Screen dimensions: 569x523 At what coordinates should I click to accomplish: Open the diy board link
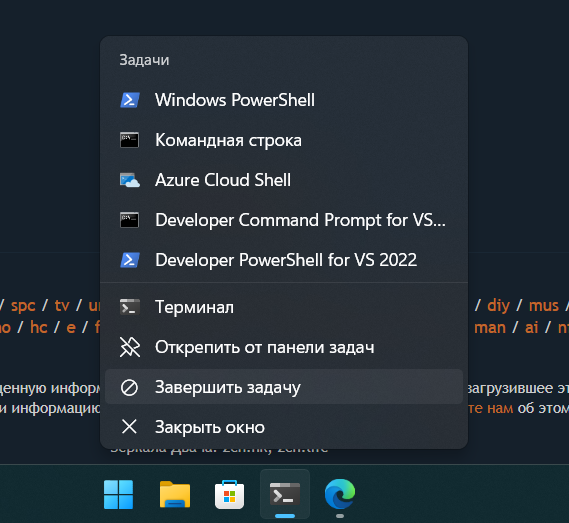(498, 306)
